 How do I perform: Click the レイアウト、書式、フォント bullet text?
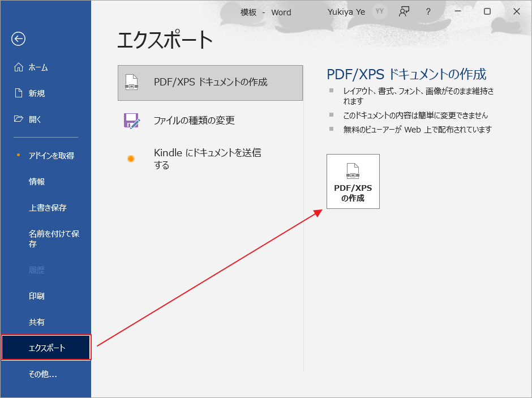click(x=418, y=96)
